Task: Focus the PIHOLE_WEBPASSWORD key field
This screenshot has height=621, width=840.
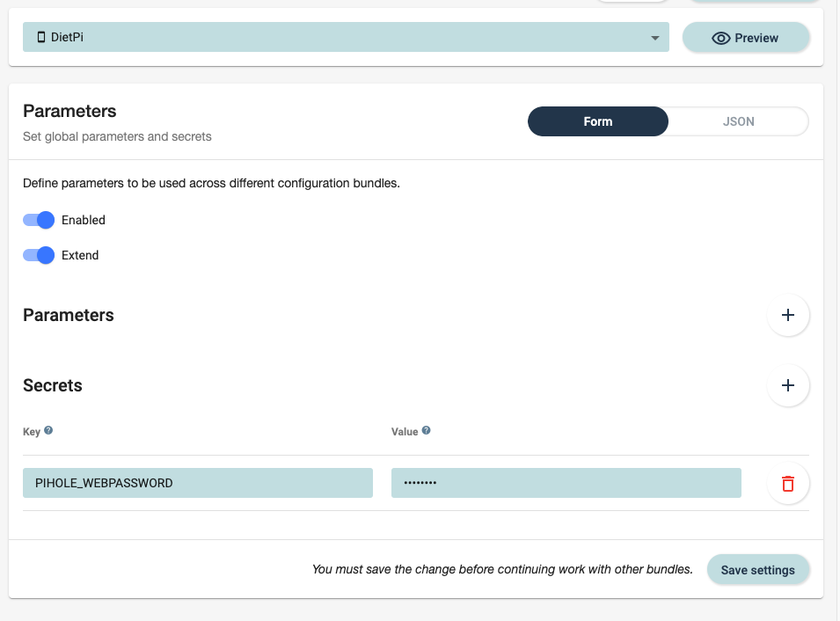Action: point(198,483)
